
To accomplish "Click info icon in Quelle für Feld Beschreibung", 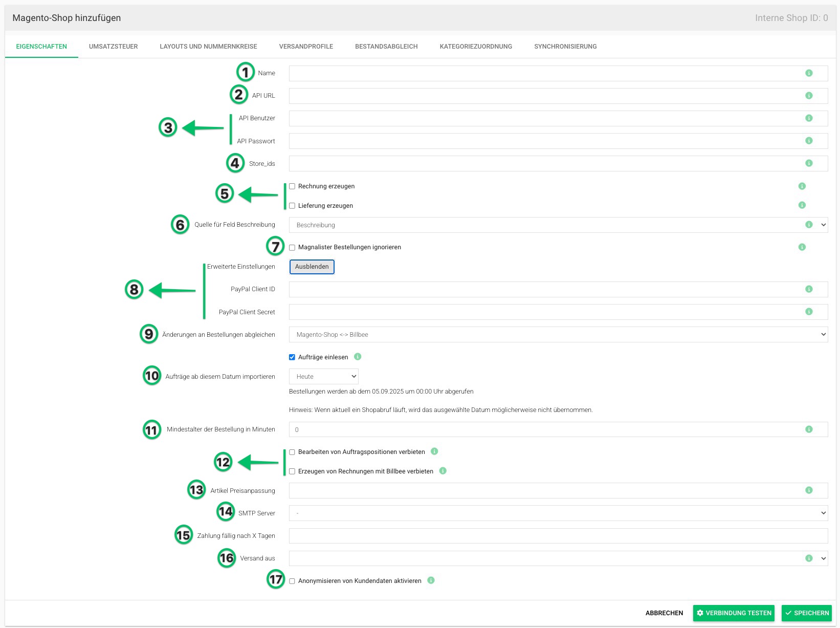I will (x=809, y=225).
